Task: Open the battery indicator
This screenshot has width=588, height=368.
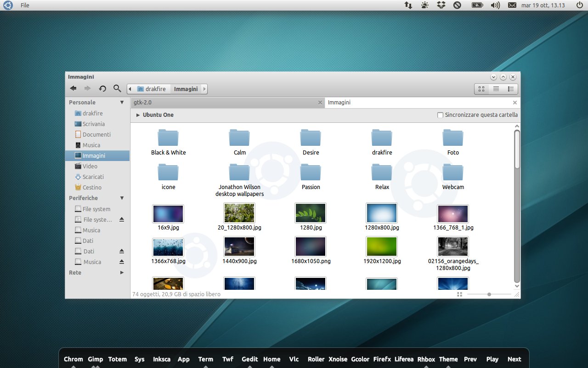Action: click(x=477, y=5)
